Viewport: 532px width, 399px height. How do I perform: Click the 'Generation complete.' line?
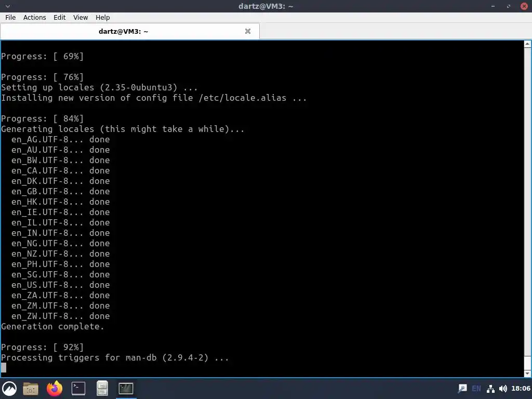point(52,326)
